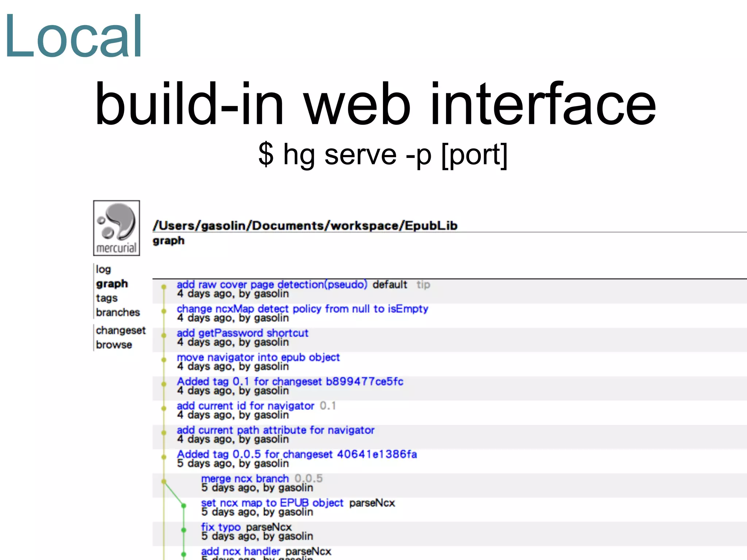
Task: Open 'Added tag 0.1 for changeset b899477ce5fc'
Action: tap(290, 381)
